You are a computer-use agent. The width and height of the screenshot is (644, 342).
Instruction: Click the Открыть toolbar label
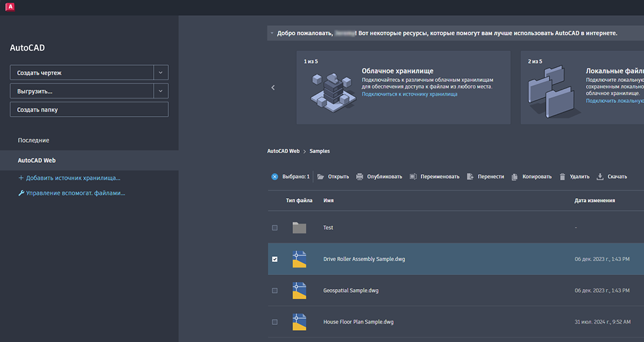pyautogui.click(x=338, y=177)
